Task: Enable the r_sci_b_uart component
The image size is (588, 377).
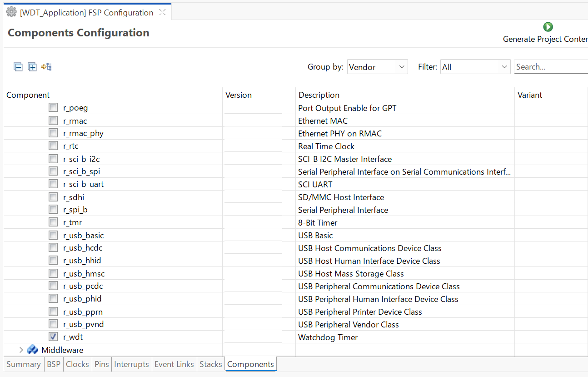Action: point(53,184)
